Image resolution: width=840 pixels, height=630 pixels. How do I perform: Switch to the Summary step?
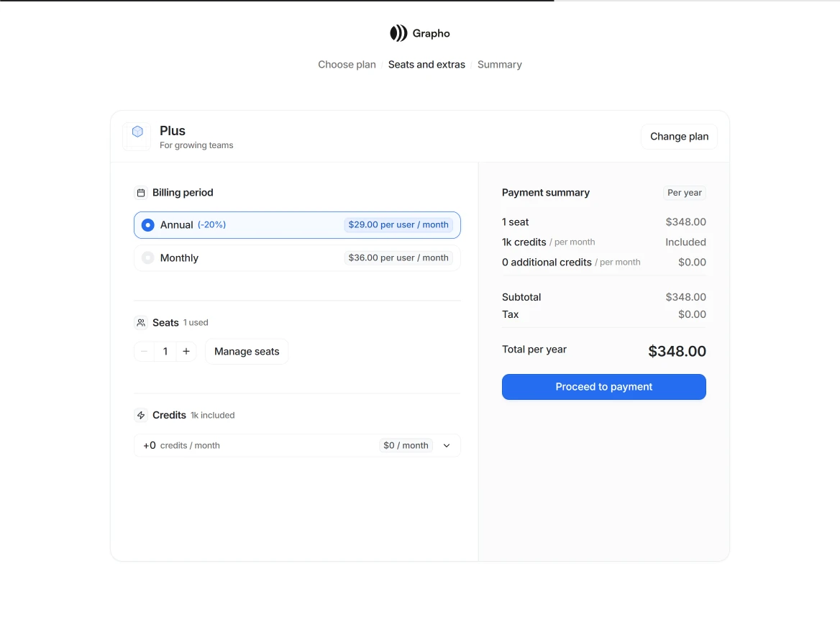(x=499, y=65)
